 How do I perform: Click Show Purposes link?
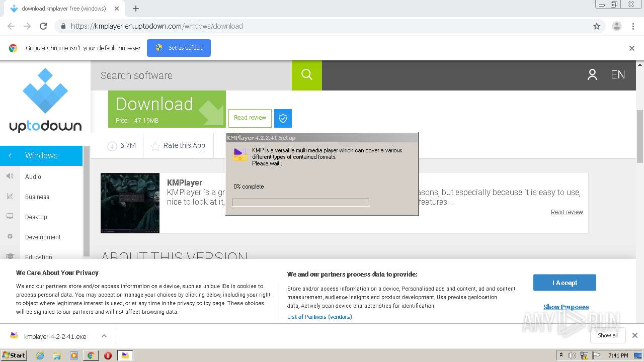[566, 307]
